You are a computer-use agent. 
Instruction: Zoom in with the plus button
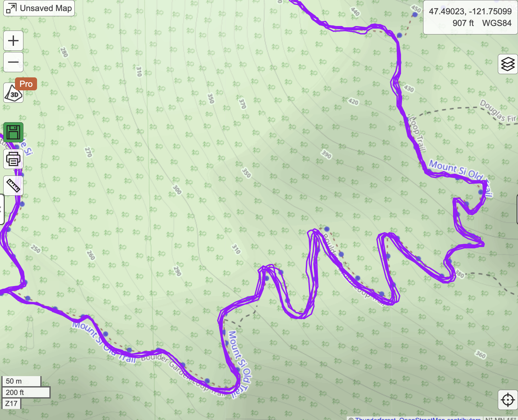(13, 41)
